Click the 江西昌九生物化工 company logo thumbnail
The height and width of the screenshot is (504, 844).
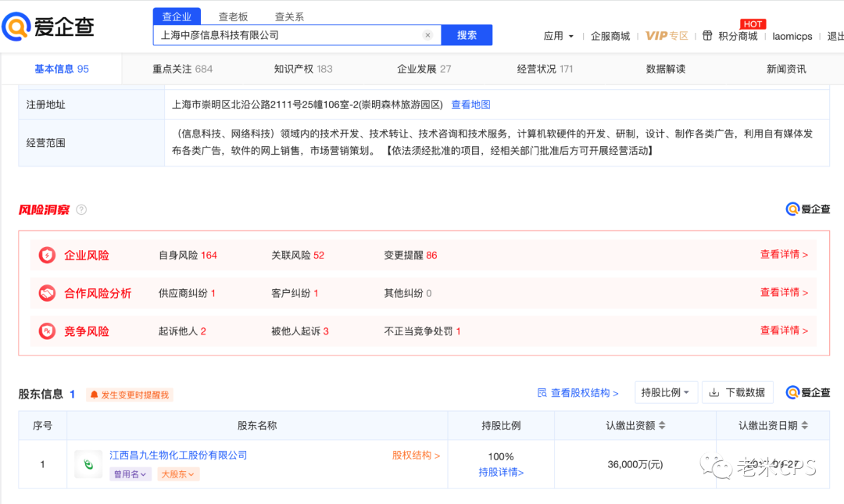[x=88, y=464]
